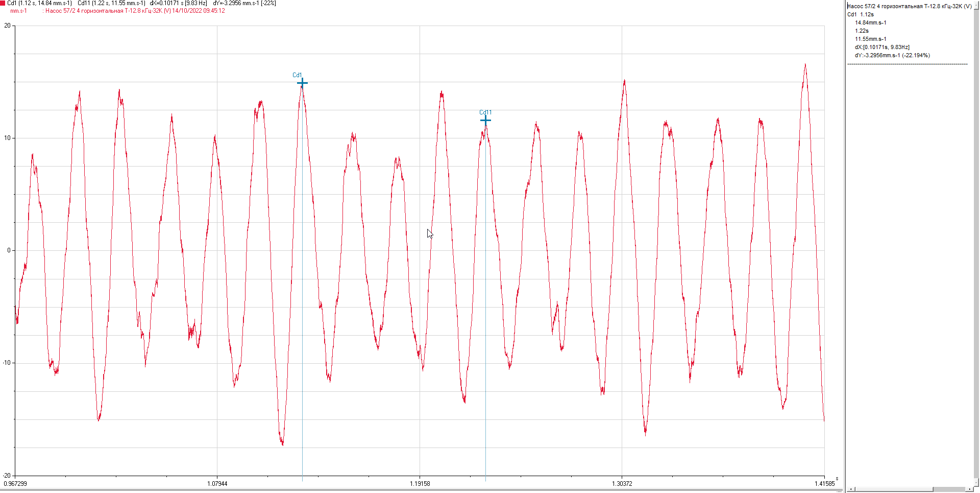The width and height of the screenshot is (980, 493).
Task: Click the curve title 'Насос 57/2 4 горизонтальная' above the plot
Action: pyautogui.click(x=84, y=11)
